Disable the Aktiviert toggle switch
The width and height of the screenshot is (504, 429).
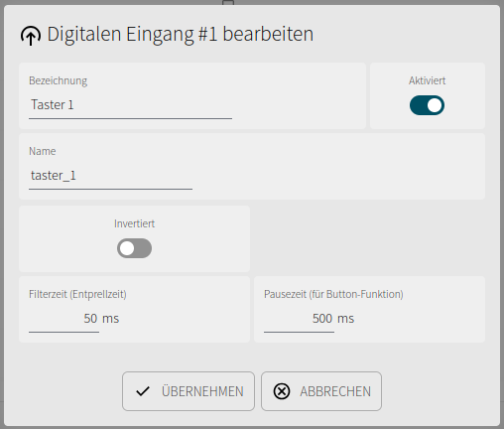[427, 105]
